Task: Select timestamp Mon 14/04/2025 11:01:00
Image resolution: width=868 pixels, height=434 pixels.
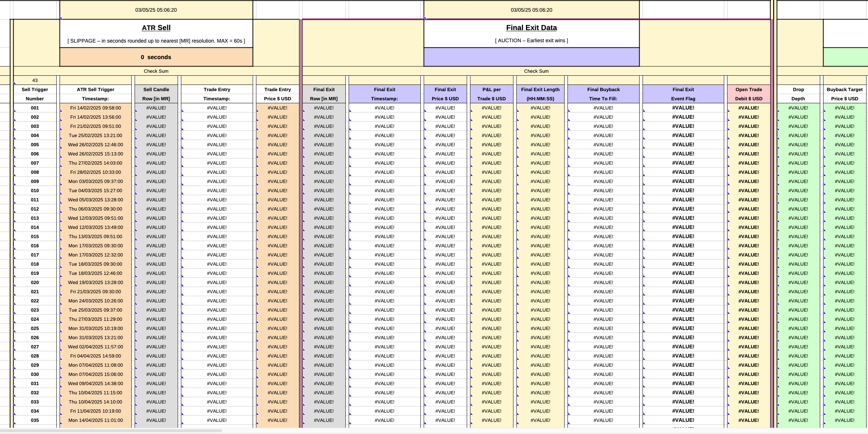Action: [96, 420]
